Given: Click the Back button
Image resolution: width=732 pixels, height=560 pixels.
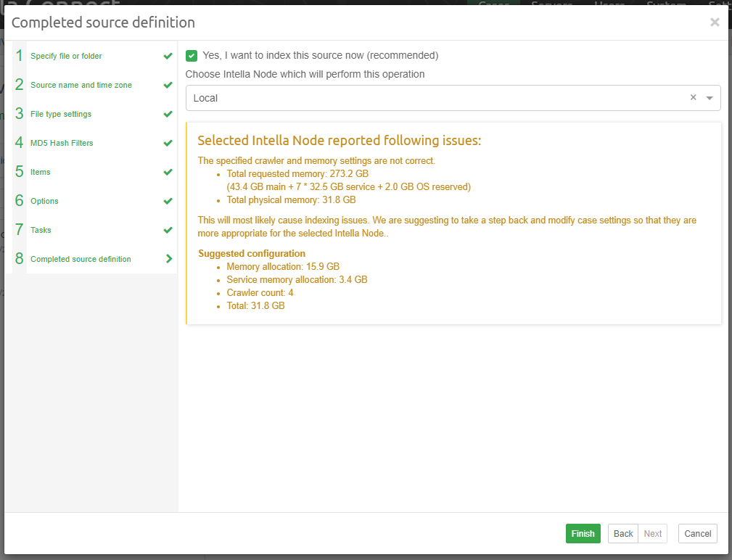Looking at the screenshot, I should (x=622, y=533).
